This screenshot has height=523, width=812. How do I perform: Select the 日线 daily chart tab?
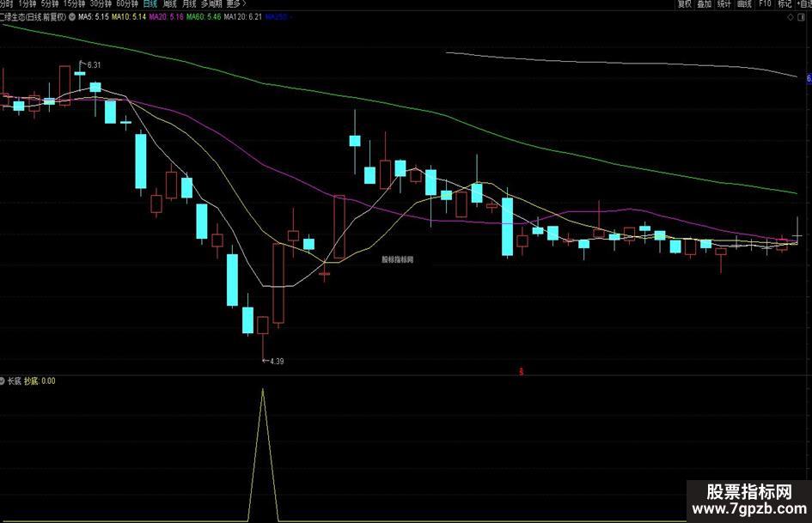point(150,3)
